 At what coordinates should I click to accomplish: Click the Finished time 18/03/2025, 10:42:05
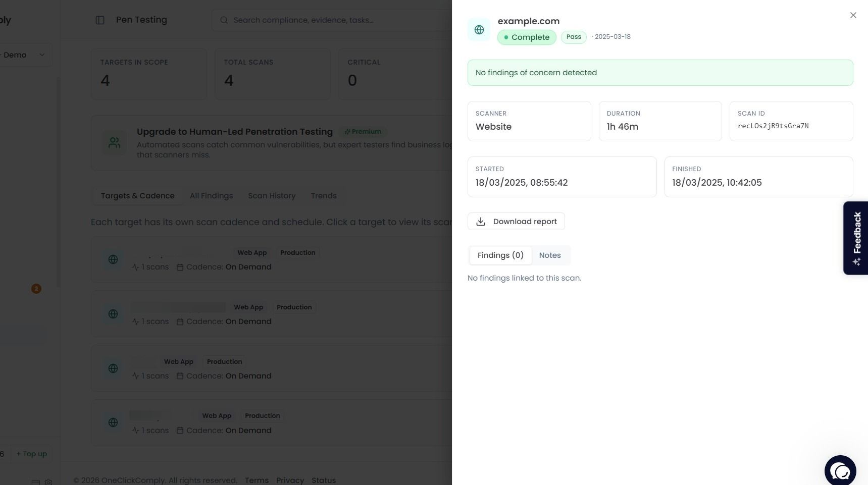coord(717,183)
